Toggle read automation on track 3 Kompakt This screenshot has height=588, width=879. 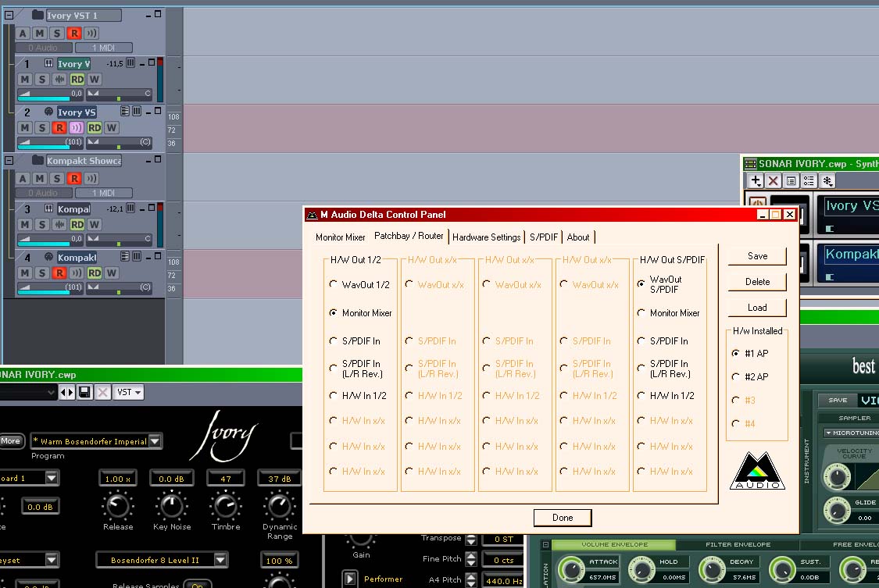(x=77, y=225)
